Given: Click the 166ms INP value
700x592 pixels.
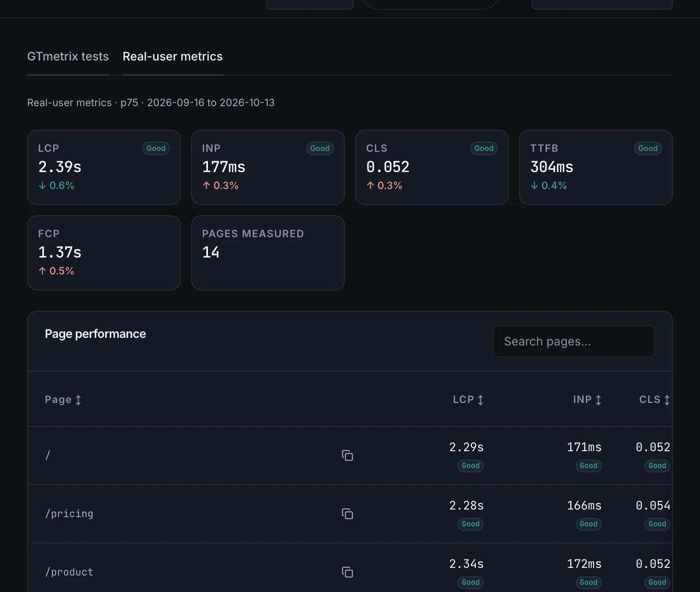Looking at the screenshot, I should 584,505.
